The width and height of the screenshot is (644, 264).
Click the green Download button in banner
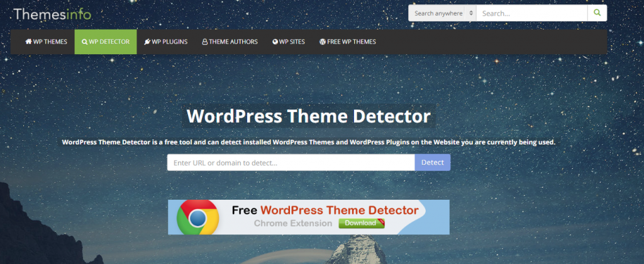click(361, 223)
